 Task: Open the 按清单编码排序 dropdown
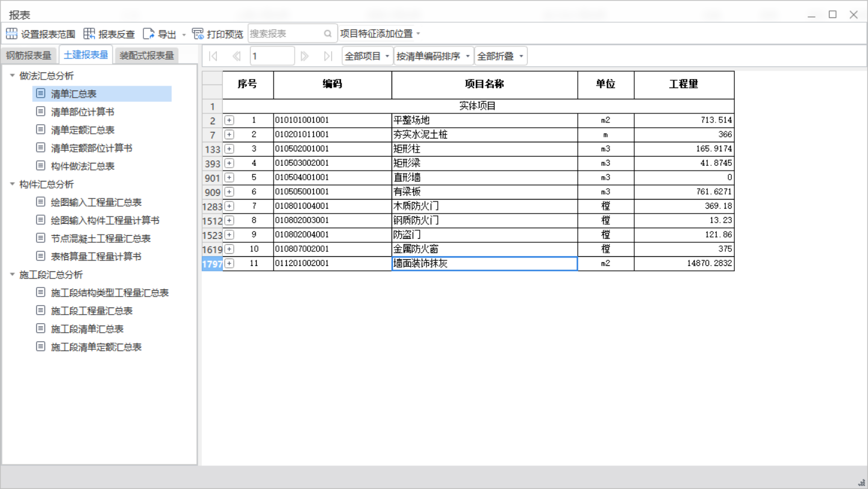tap(434, 56)
